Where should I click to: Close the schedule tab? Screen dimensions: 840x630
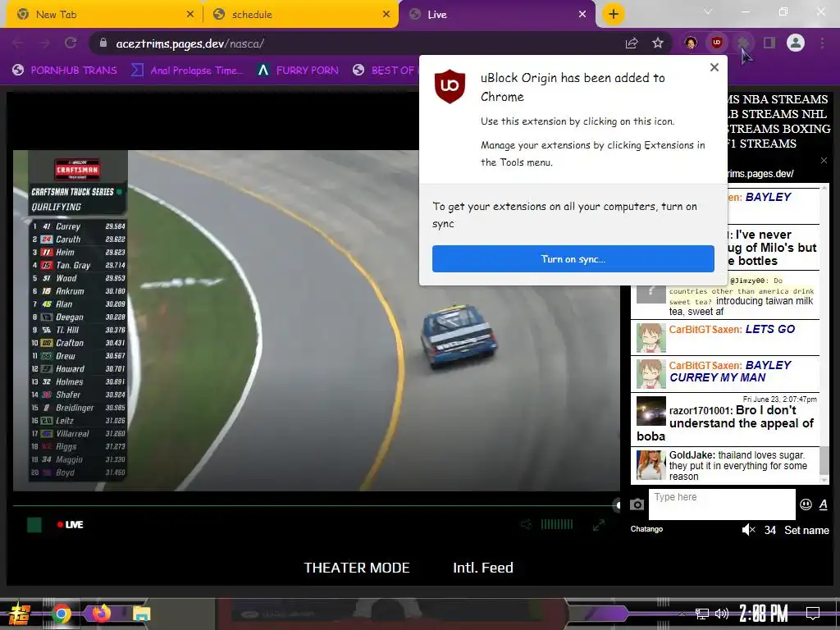386,15
